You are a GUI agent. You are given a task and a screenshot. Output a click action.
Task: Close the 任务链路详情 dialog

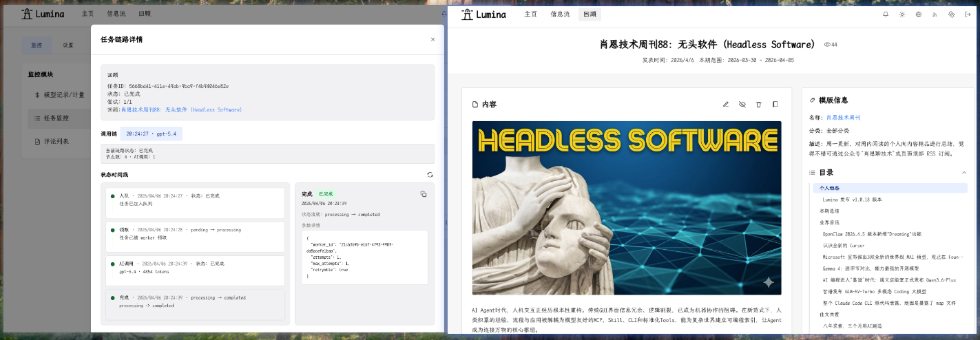click(x=432, y=40)
